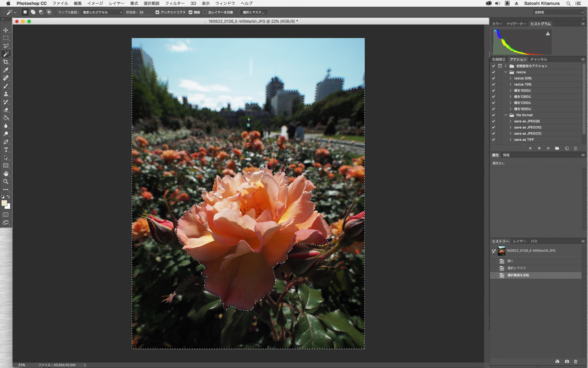
Task: Select the Zoom tool in toolbar
Action: pos(6,182)
